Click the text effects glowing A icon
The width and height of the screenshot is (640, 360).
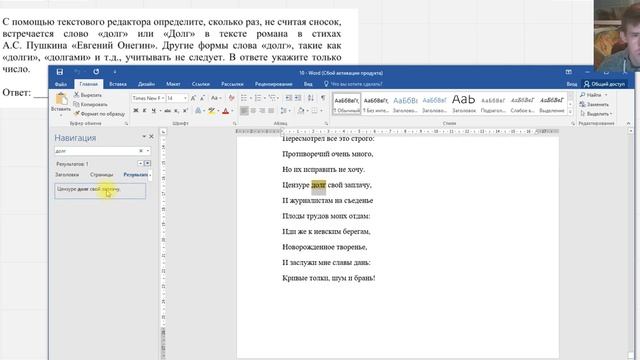click(x=198, y=111)
